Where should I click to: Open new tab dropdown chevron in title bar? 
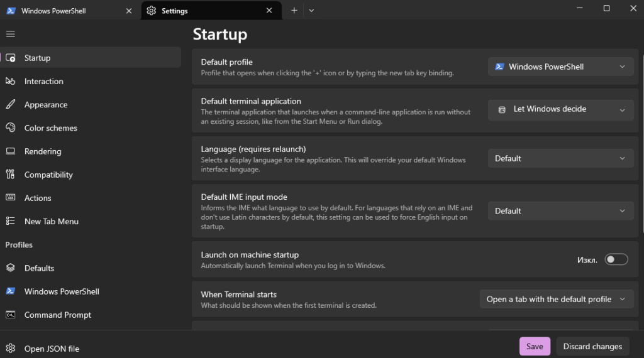[x=311, y=11]
